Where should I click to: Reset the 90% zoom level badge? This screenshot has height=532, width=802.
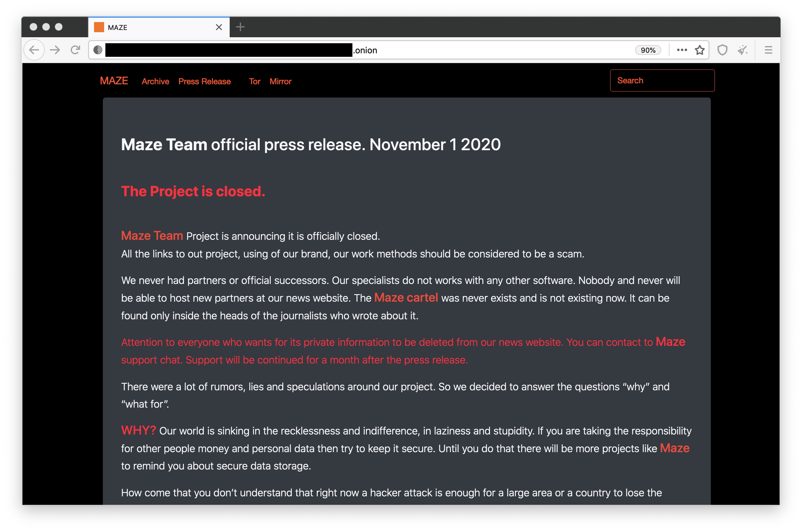tap(648, 50)
